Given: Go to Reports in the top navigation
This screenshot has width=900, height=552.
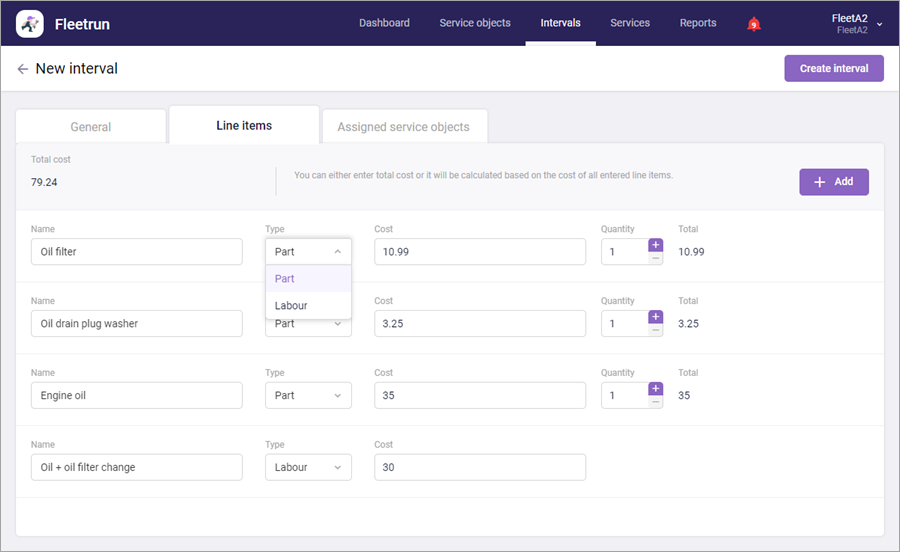Looking at the screenshot, I should [698, 23].
